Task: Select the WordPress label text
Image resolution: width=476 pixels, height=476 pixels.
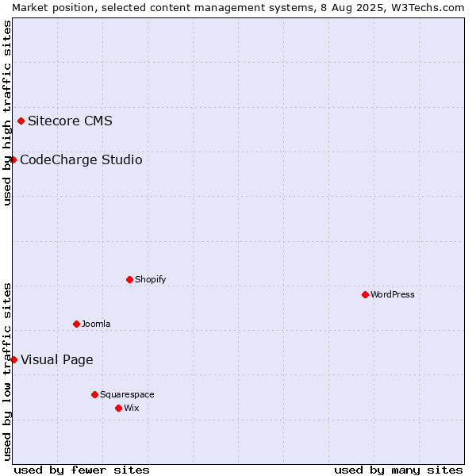Action: [392, 294]
